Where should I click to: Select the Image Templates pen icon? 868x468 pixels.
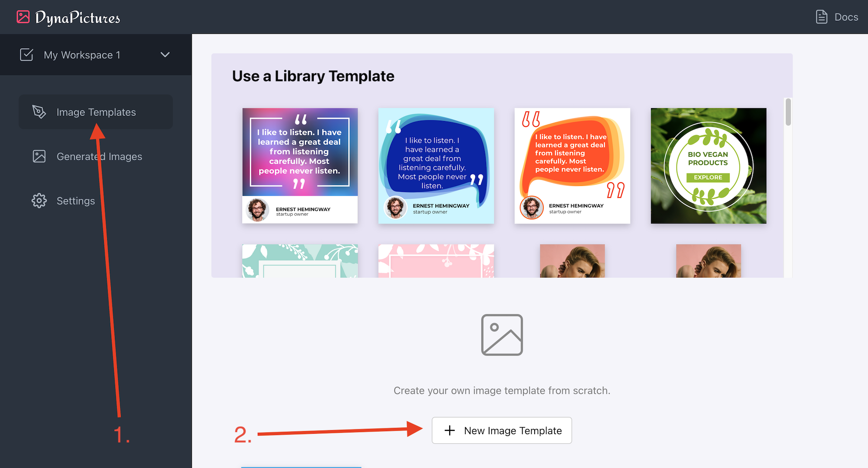coord(39,112)
